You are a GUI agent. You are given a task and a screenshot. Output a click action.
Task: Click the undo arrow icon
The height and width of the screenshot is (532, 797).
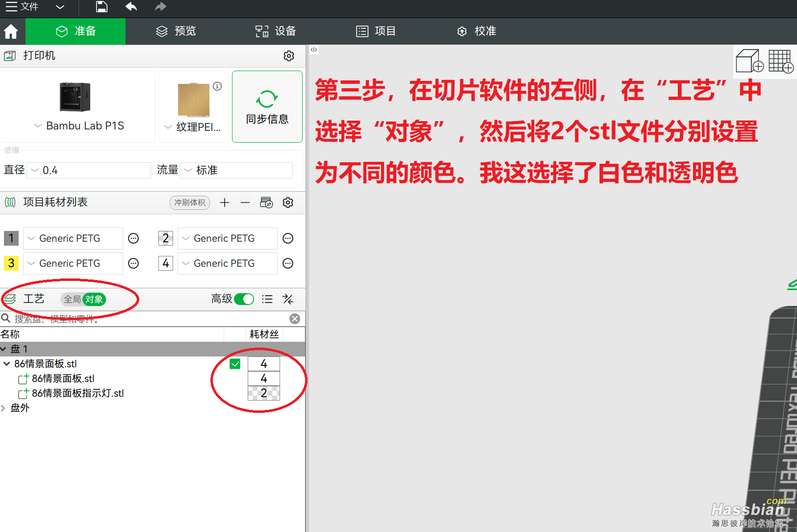(x=130, y=7)
